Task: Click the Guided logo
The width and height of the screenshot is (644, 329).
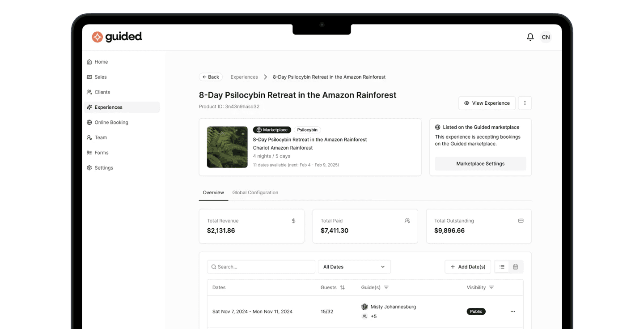Action: 117,37
